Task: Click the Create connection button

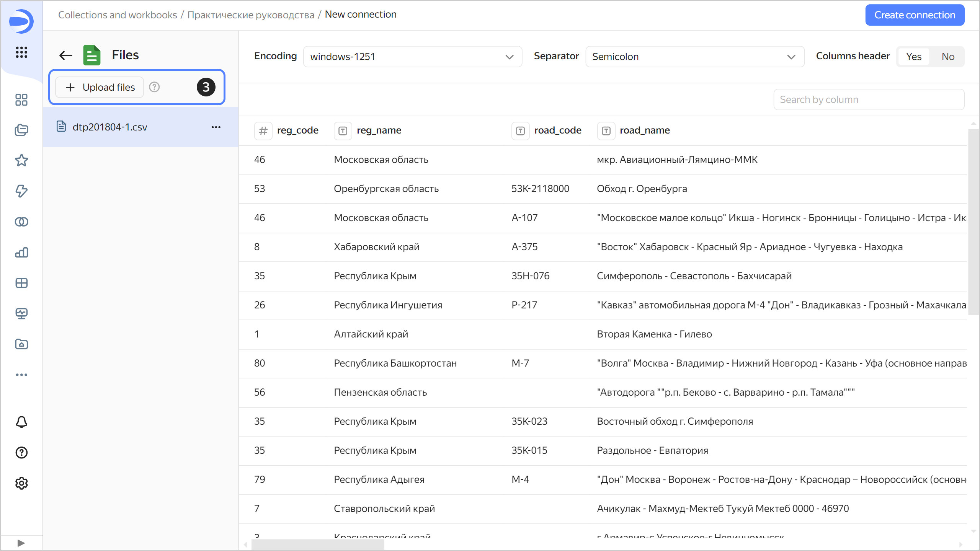Action: click(x=915, y=15)
